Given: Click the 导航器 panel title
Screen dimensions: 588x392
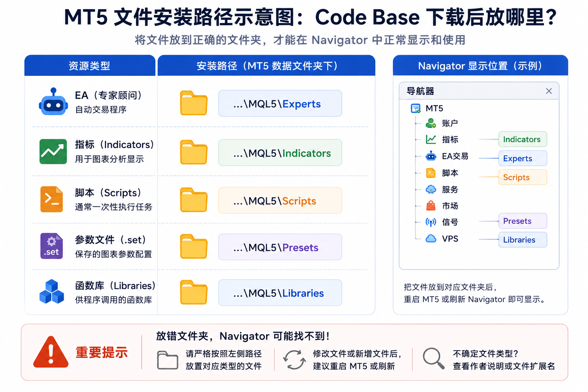Looking at the screenshot, I should click(x=420, y=91).
